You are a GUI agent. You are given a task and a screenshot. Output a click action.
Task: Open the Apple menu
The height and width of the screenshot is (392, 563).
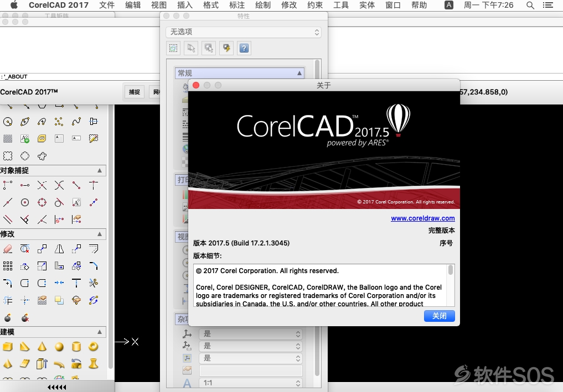coord(14,5)
